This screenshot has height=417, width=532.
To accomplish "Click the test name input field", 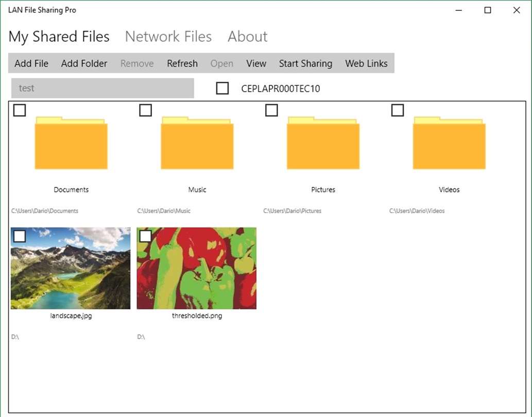I will (102, 88).
